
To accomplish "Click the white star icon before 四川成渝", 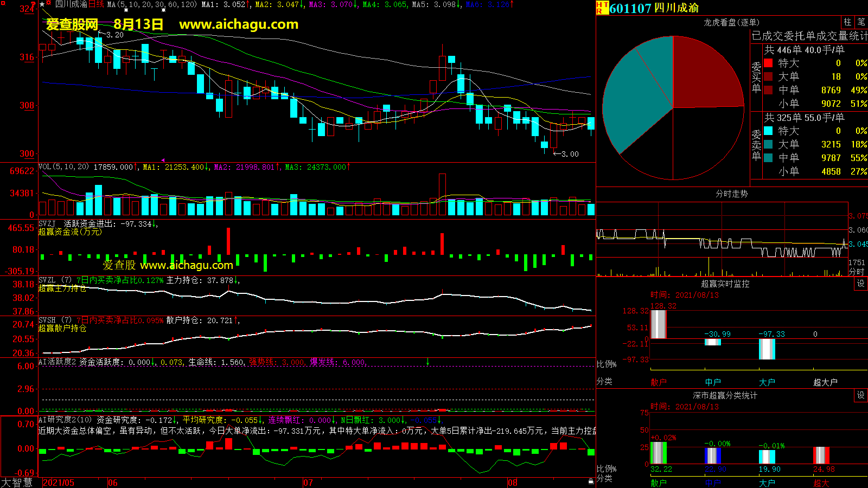I will point(42,4).
